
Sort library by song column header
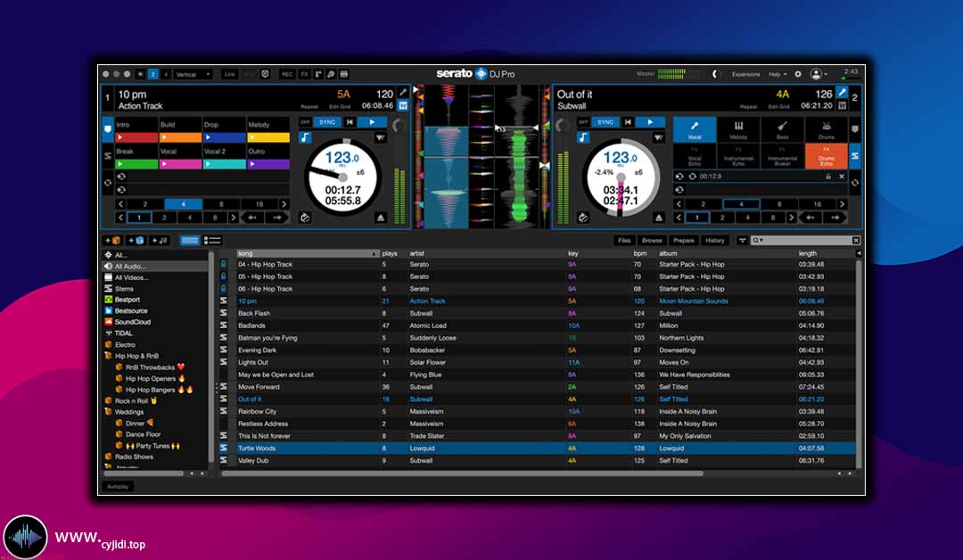tap(308, 253)
